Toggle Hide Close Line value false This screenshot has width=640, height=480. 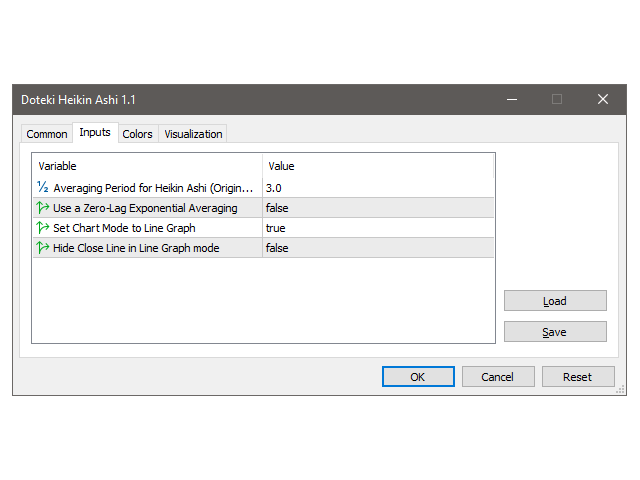(x=378, y=248)
